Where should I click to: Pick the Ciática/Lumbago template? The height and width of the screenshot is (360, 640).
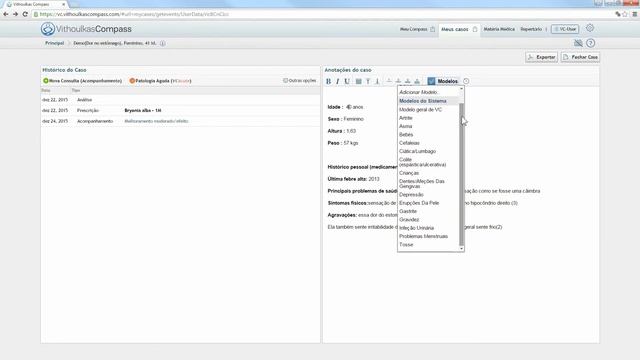click(x=418, y=151)
